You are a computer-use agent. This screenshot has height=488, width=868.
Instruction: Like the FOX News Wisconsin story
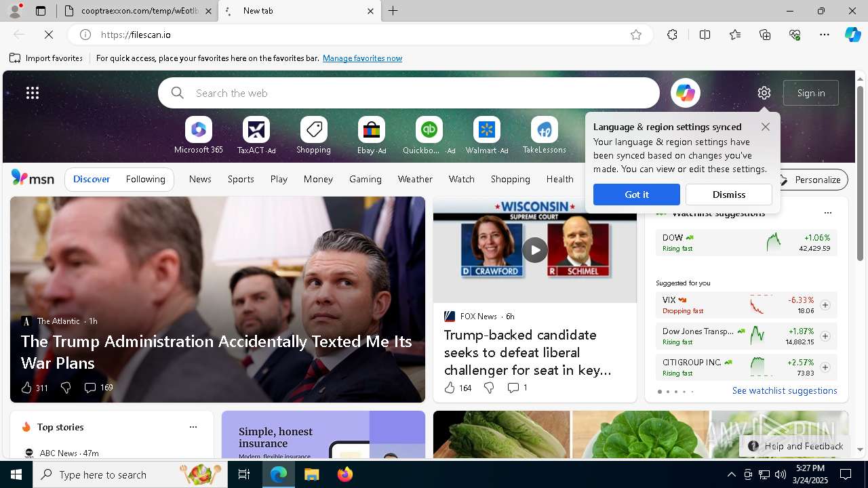click(458, 388)
